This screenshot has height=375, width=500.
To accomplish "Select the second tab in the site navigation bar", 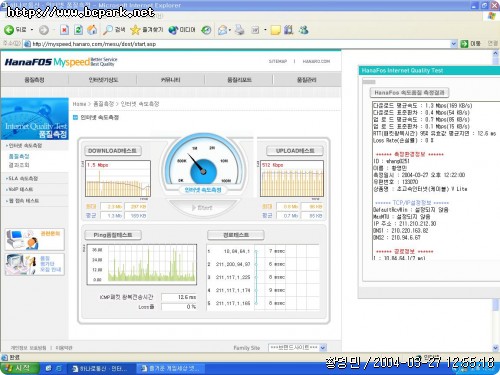I will (x=103, y=80).
